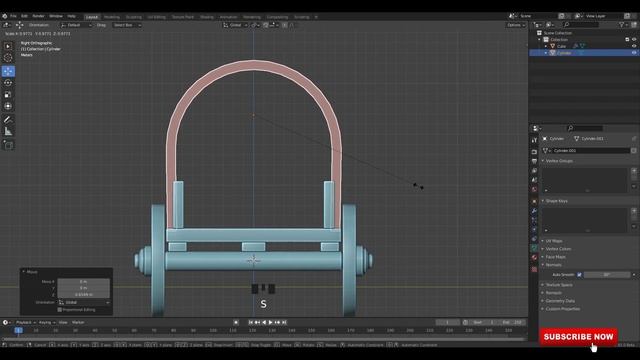The width and height of the screenshot is (640, 360).
Task: Toggle the snapping magnet in header
Action: pos(266,25)
